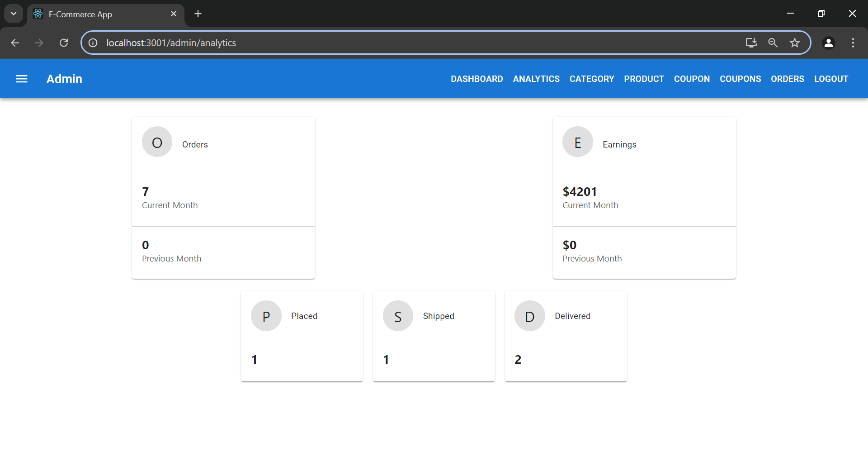Minimize the browser window
868x461 pixels.
(x=791, y=14)
